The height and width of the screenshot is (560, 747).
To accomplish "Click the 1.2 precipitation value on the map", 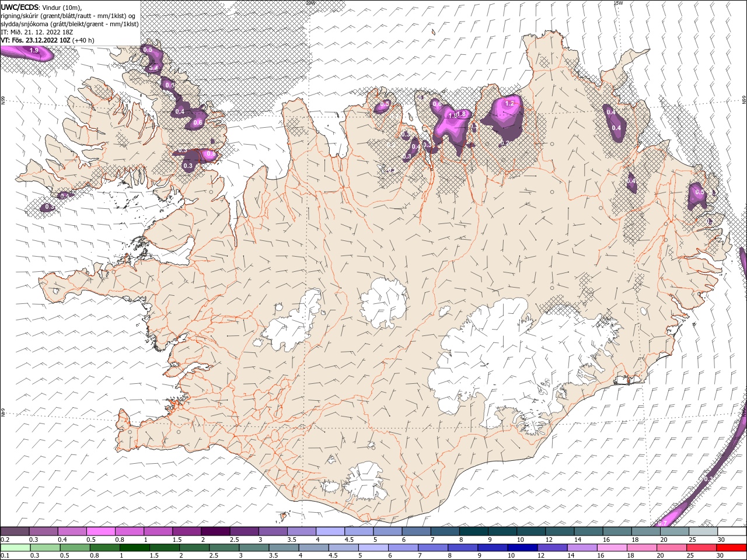I will (509, 103).
